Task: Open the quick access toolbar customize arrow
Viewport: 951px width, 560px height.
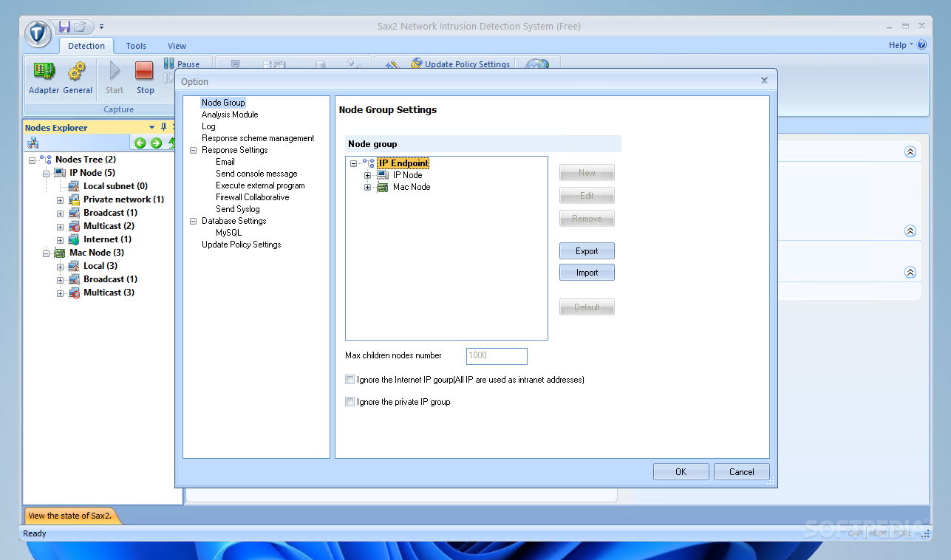Action: 101,27
